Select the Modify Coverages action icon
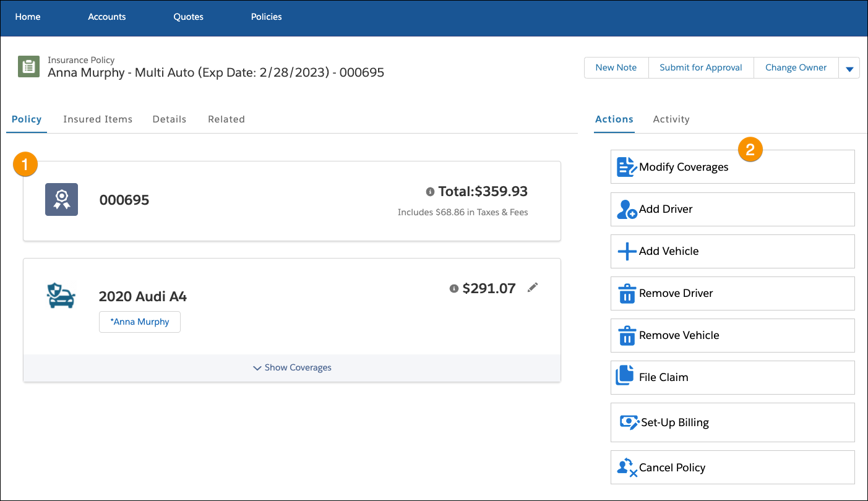This screenshot has height=501, width=868. point(626,166)
